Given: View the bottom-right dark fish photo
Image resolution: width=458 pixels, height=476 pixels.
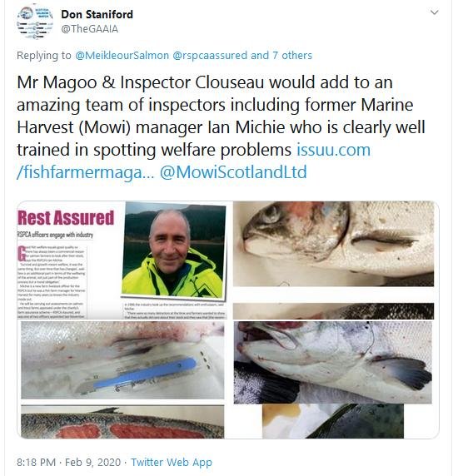Looking at the screenshot, I should [x=333, y=421].
